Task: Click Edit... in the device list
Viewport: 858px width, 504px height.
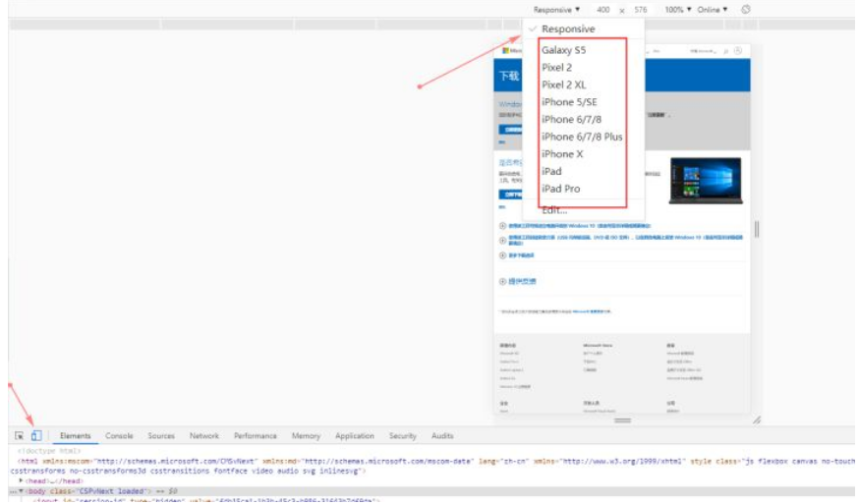Action: [554, 209]
